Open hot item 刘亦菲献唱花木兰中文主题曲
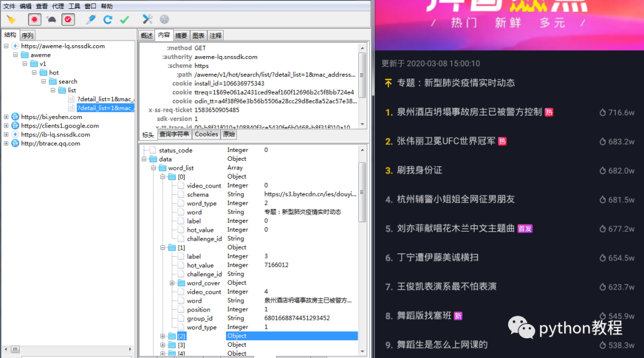 click(x=456, y=228)
